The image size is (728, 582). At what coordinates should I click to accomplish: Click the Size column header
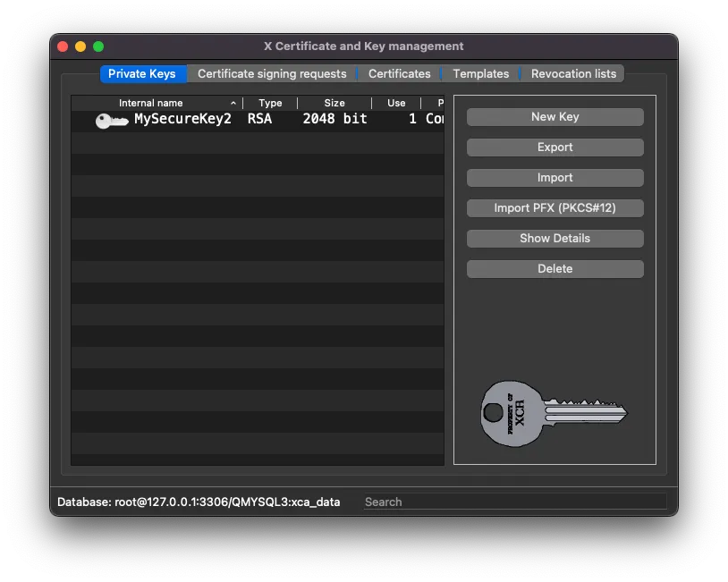(x=334, y=103)
